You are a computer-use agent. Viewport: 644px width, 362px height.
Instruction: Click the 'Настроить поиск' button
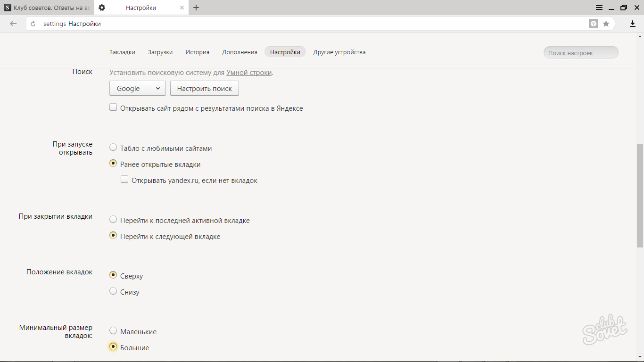[204, 88]
